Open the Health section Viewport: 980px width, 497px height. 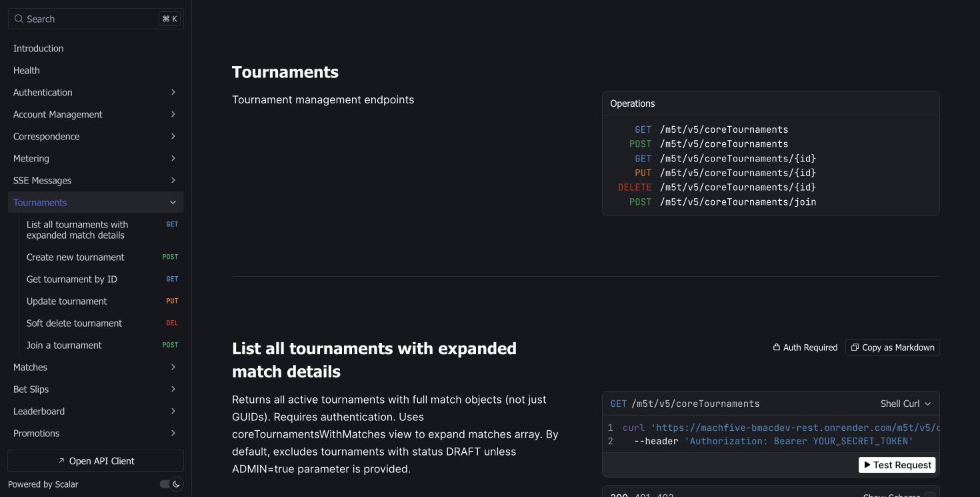[95, 70]
